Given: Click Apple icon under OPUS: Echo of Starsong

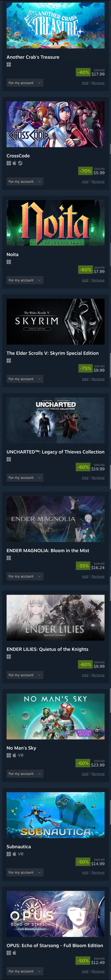Looking at the screenshot, I should coord(14,953).
